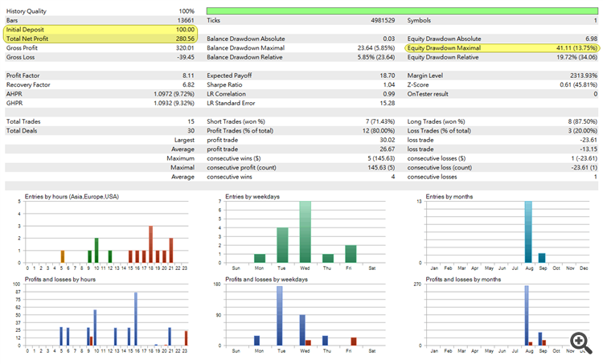The width and height of the screenshot is (603, 364).
Task: Select Initial Deposit value 100.00
Action: point(186,30)
